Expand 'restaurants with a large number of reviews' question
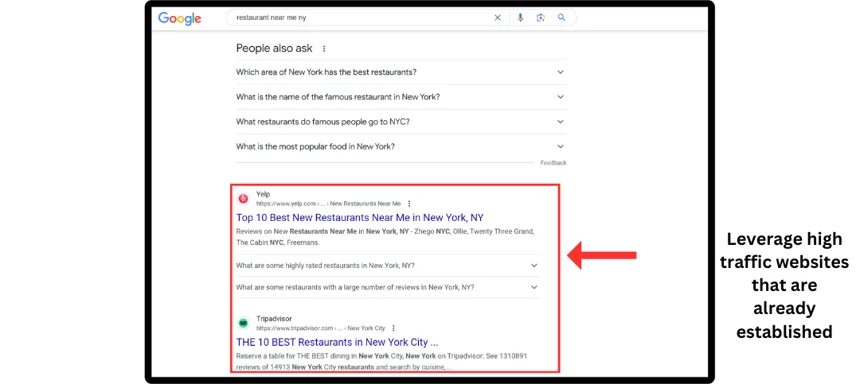This screenshot has height=384, width=860. point(388,287)
